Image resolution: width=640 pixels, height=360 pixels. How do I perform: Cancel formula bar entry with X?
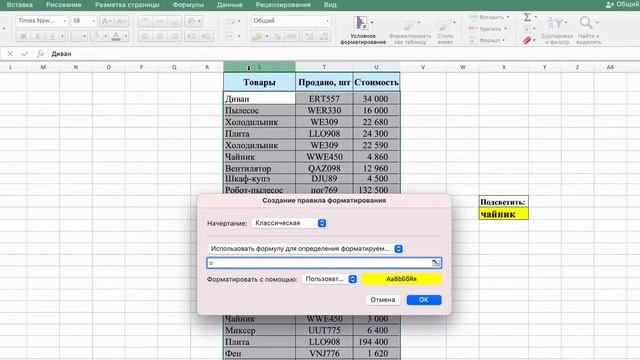[10, 53]
